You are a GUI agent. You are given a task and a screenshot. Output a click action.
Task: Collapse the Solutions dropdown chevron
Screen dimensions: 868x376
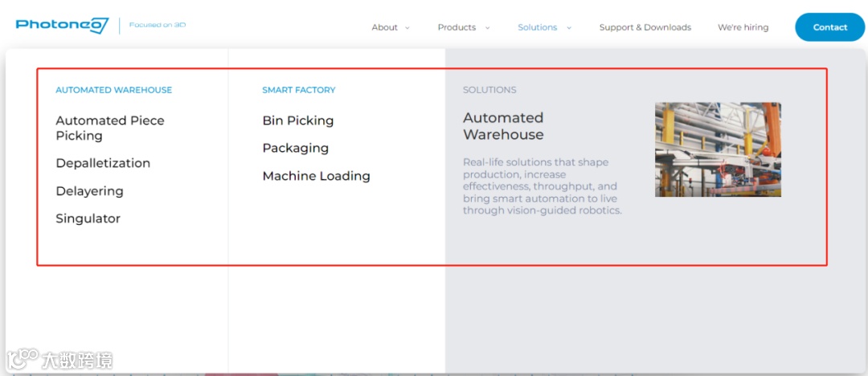coord(568,27)
